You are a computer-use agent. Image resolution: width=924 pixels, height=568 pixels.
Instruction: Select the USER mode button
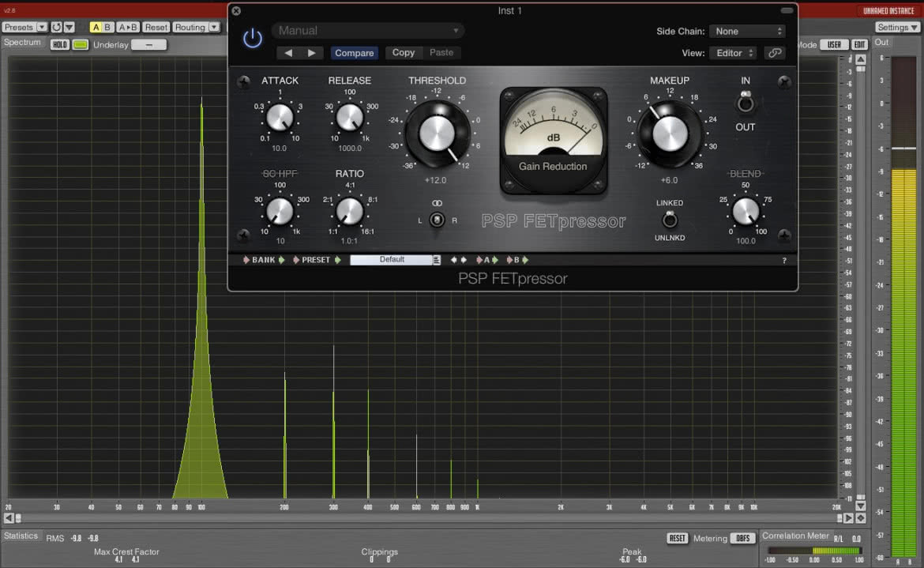point(834,45)
